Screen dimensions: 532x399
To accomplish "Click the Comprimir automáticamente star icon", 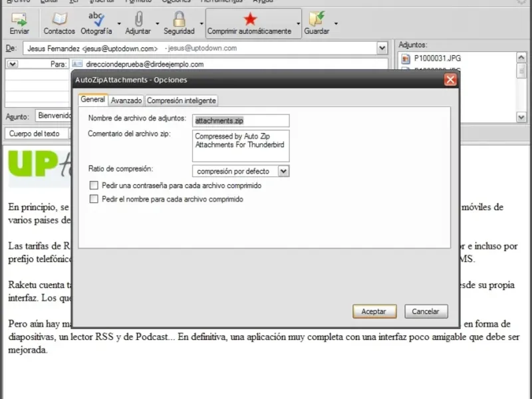I will pyautogui.click(x=251, y=19).
